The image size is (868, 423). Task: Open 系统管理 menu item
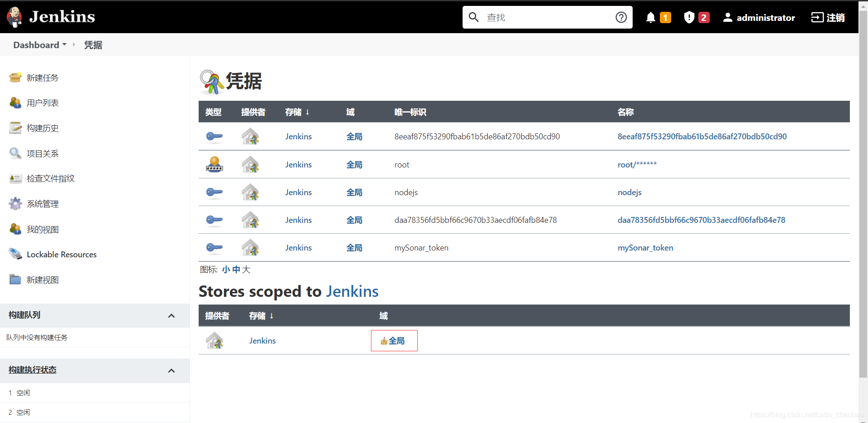(43, 204)
